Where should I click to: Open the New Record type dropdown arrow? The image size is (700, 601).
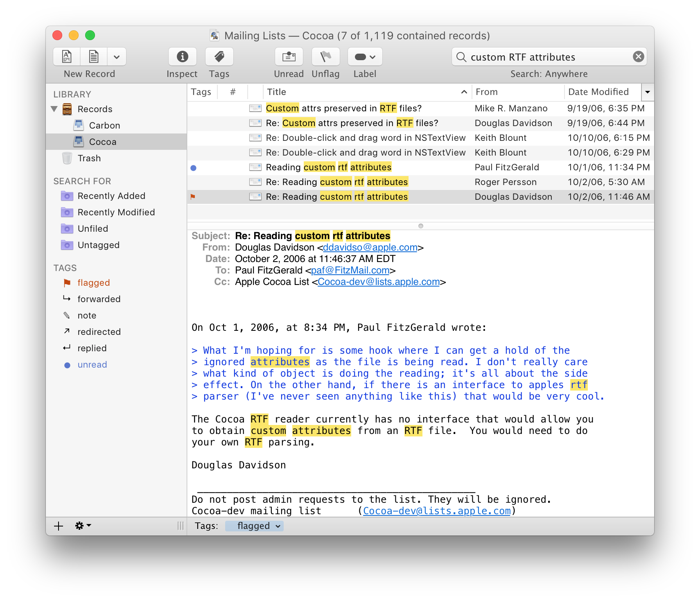pos(117,57)
